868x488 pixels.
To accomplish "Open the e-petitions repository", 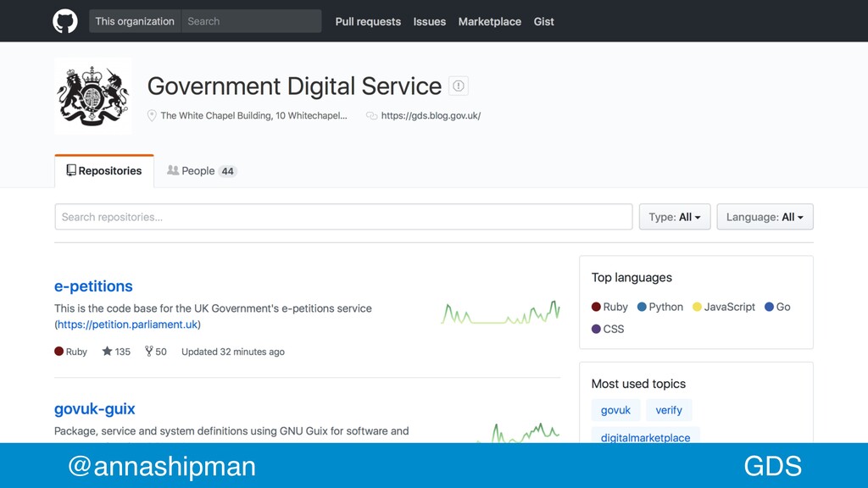I will point(93,286).
